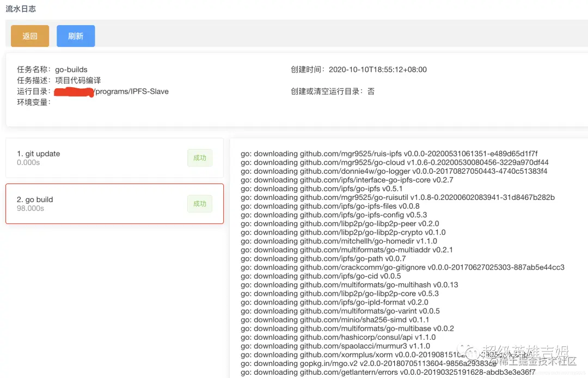Click the log line for minio/sha256-simd
Screen dimensions: 588x378
(335, 320)
